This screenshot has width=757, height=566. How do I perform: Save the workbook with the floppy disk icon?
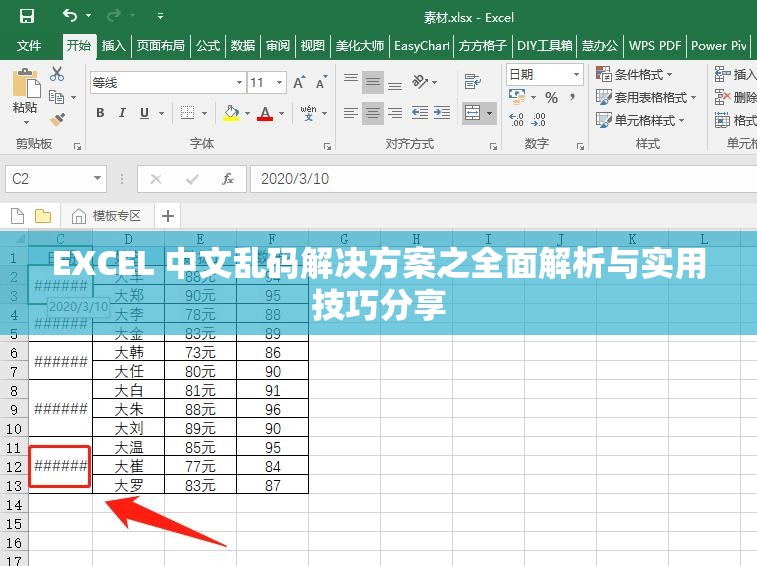click(27, 16)
